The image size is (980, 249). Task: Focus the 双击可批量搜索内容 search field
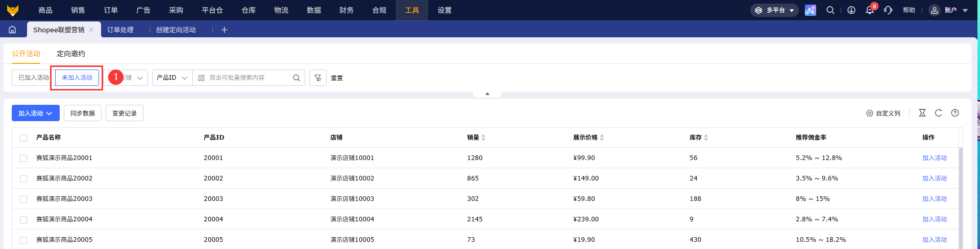click(248, 78)
